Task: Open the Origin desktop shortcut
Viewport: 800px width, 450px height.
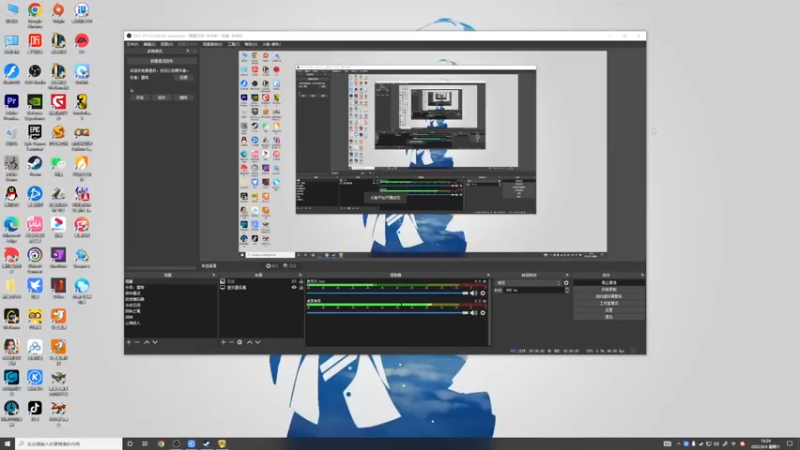Action: [58, 14]
